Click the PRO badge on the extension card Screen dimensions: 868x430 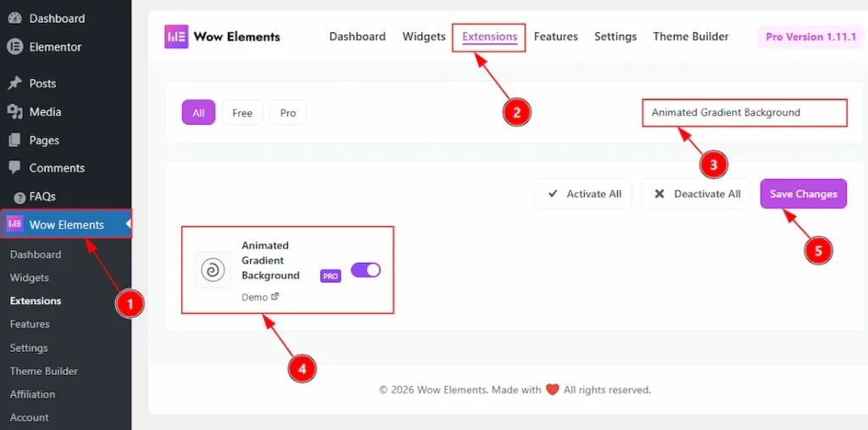click(x=331, y=276)
